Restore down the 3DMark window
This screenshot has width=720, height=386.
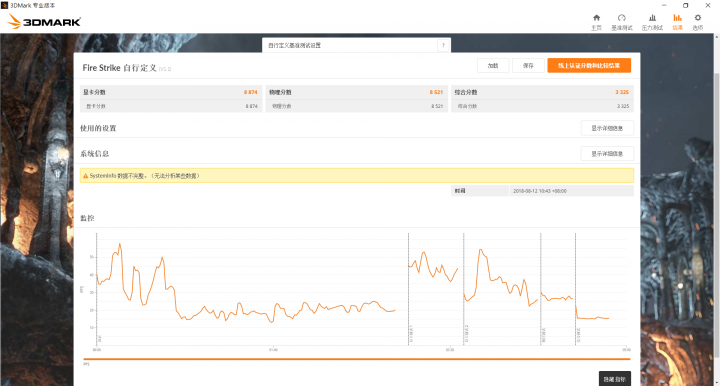click(x=686, y=5)
